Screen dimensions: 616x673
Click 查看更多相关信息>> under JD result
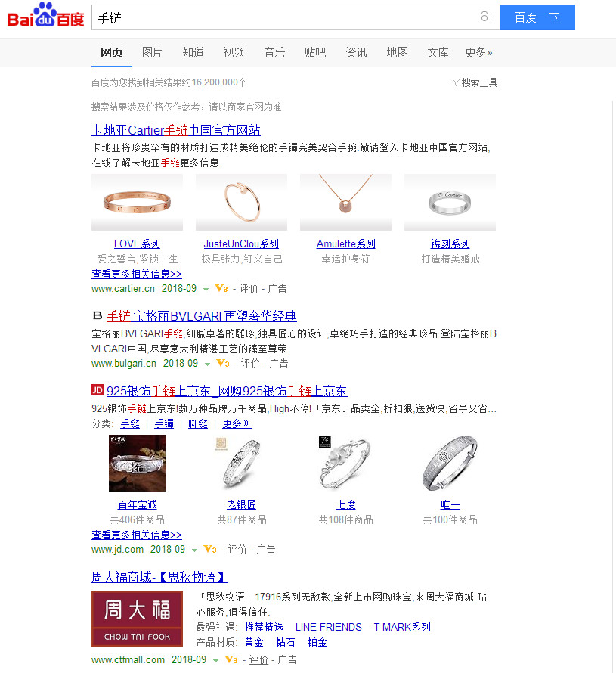137,535
